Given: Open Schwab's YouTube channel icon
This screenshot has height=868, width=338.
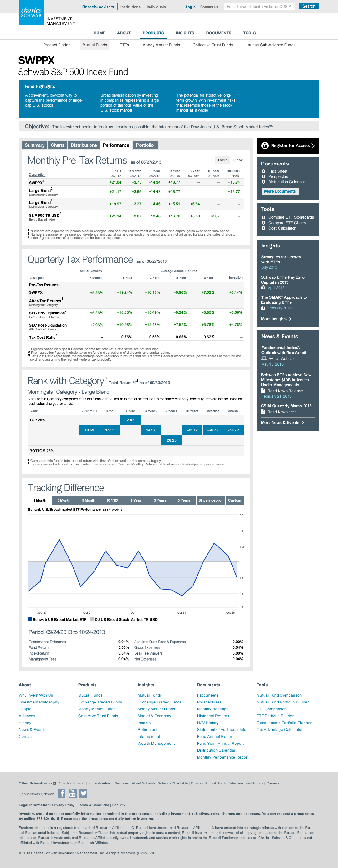Looking at the screenshot, I should pyautogui.click(x=73, y=794).
